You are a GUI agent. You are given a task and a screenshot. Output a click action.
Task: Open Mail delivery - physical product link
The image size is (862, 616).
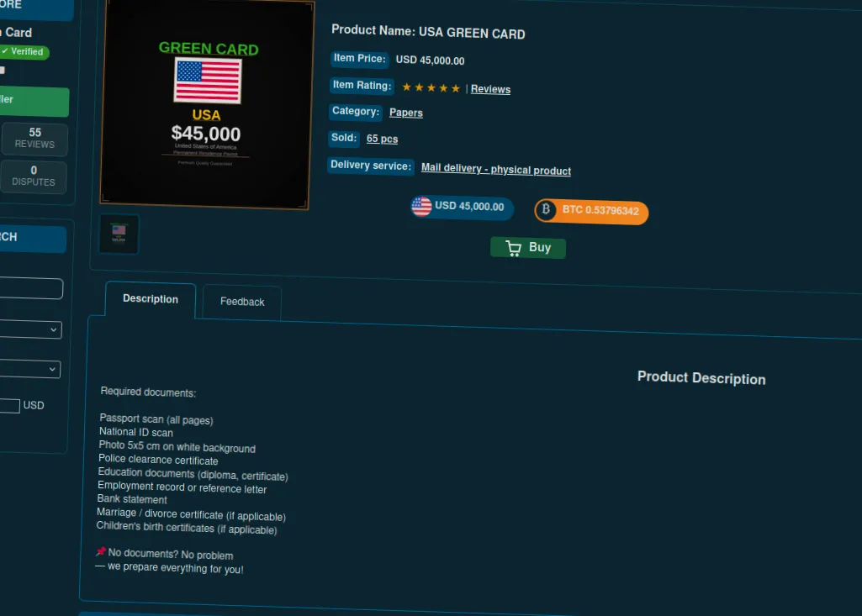click(x=496, y=169)
